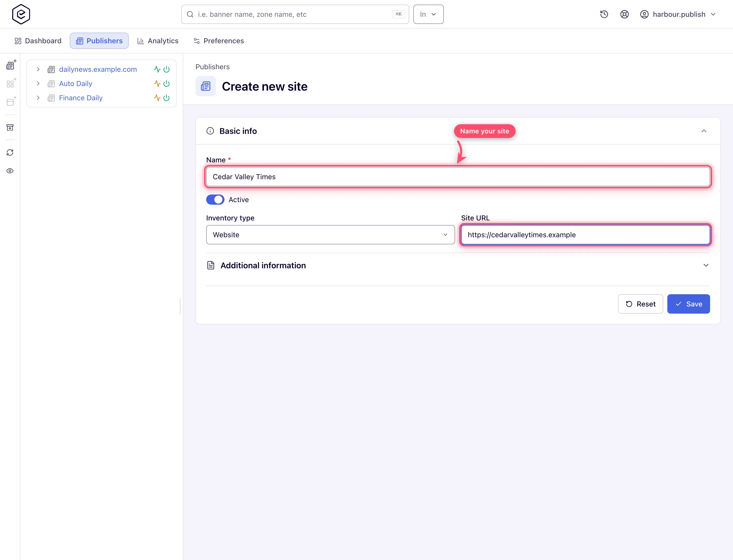Open the dailynews.example.com site link
Screen dimensions: 733x560
point(98,69)
